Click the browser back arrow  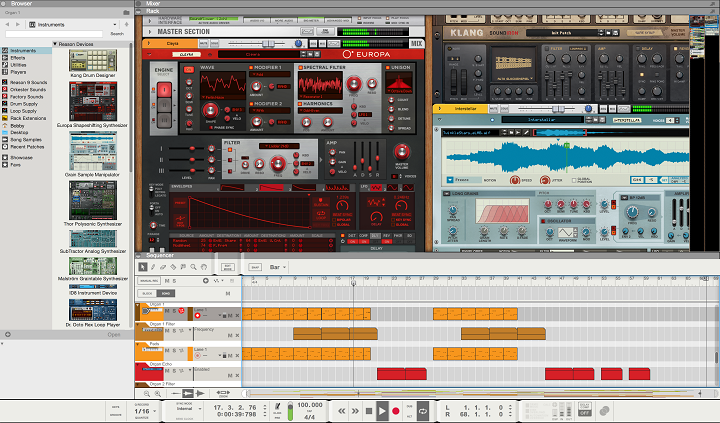(x=6, y=24)
